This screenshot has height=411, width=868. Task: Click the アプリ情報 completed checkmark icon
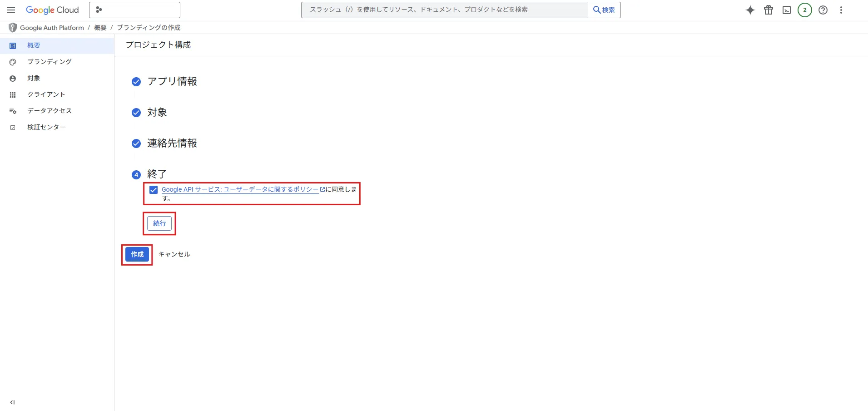click(x=136, y=82)
